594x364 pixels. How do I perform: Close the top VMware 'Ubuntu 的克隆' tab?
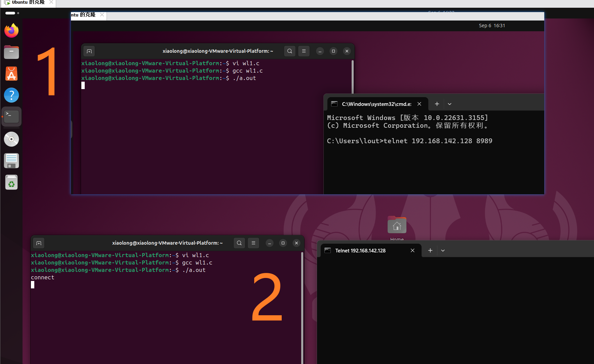click(x=51, y=2)
